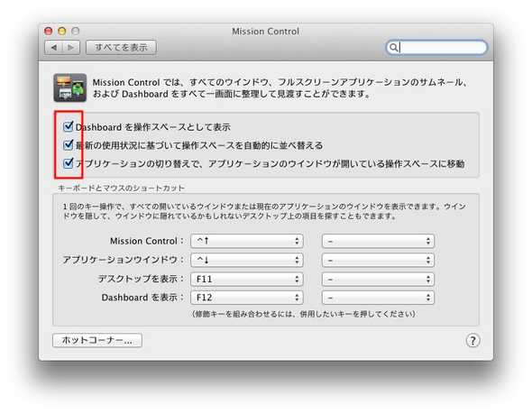Toggle 最新の使用状況に基づいて並べ替える checkbox
The image size is (532, 414).
[x=69, y=145]
